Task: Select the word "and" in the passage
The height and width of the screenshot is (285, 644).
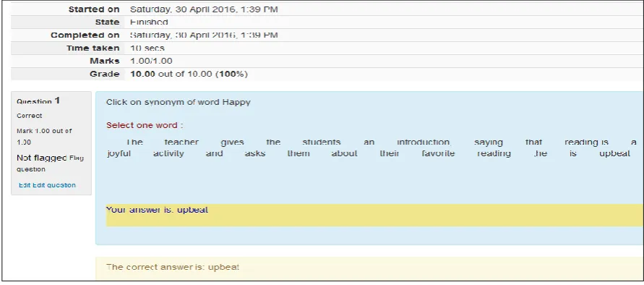Action: point(215,154)
